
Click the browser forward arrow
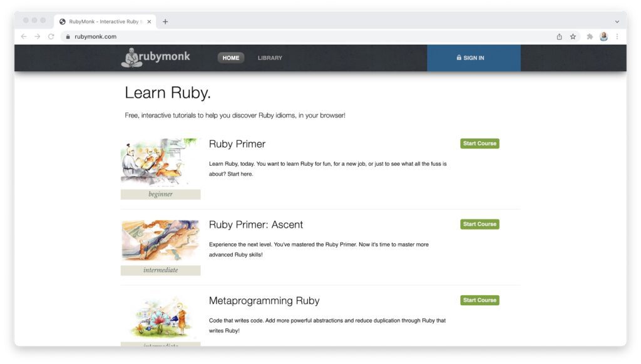click(38, 36)
